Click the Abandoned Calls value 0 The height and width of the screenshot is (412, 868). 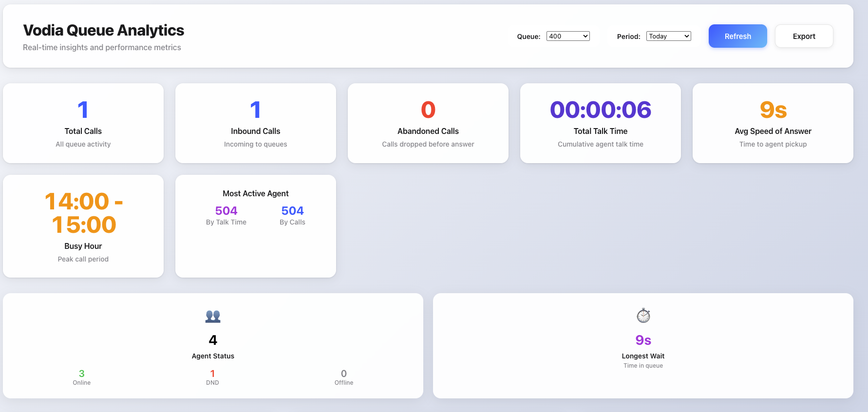(x=428, y=110)
